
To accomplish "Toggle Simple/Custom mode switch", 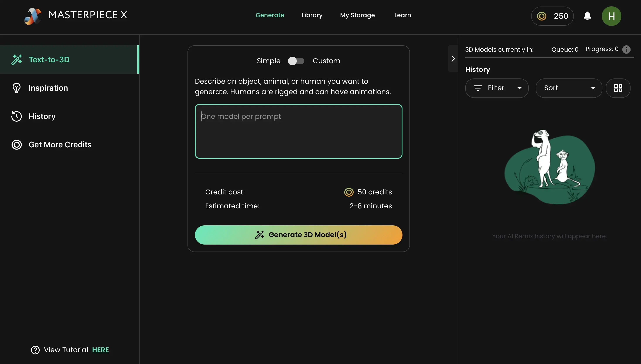I will click(296, 61).
